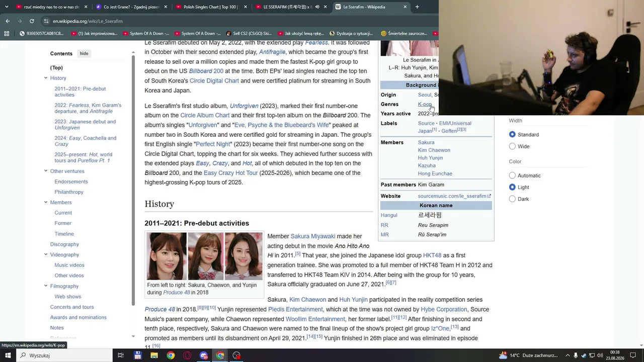
Task: Open the first Chrome icon on taskbar
Action: coord(171,355)
